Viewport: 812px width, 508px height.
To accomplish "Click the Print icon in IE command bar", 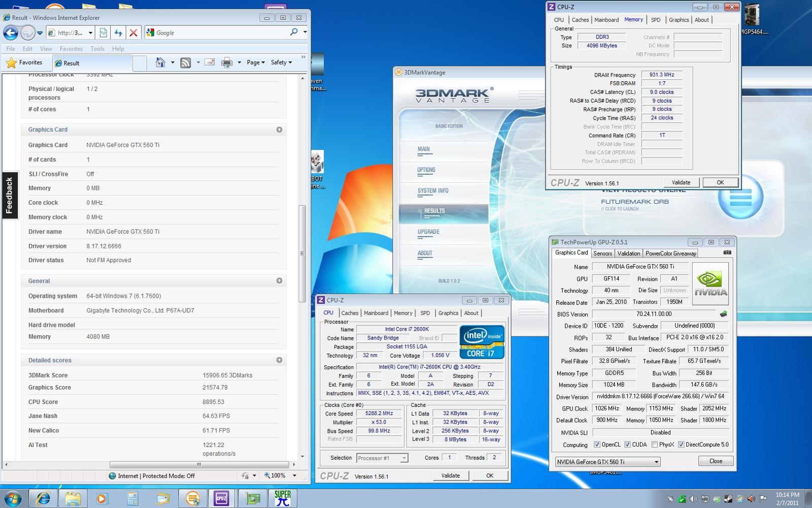I will click(226, 62).
